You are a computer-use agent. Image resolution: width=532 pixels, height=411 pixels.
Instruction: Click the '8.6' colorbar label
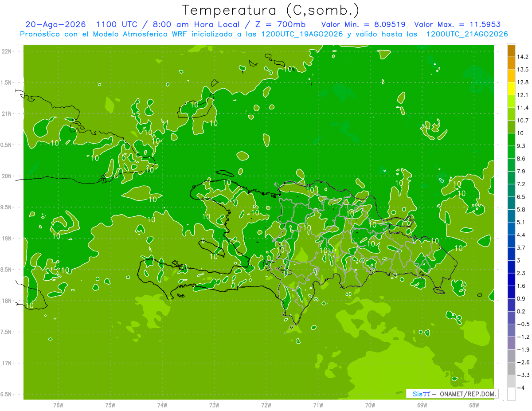click(521, 159)
